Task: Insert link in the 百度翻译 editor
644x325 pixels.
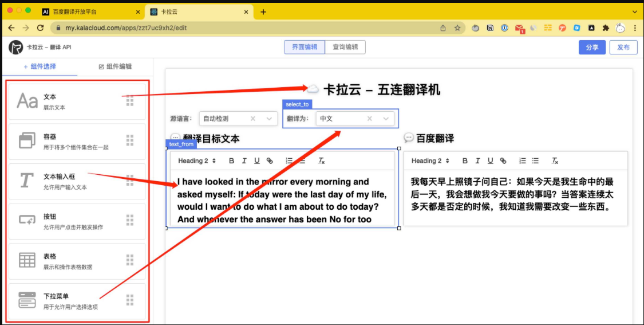Action: pyautogui.click(x=503, y=161)
